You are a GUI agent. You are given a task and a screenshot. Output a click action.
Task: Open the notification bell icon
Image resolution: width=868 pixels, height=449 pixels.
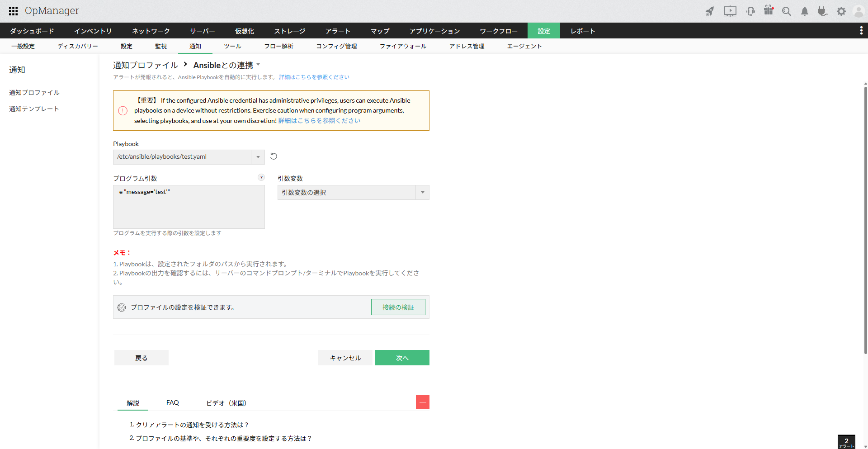[805, 11]
